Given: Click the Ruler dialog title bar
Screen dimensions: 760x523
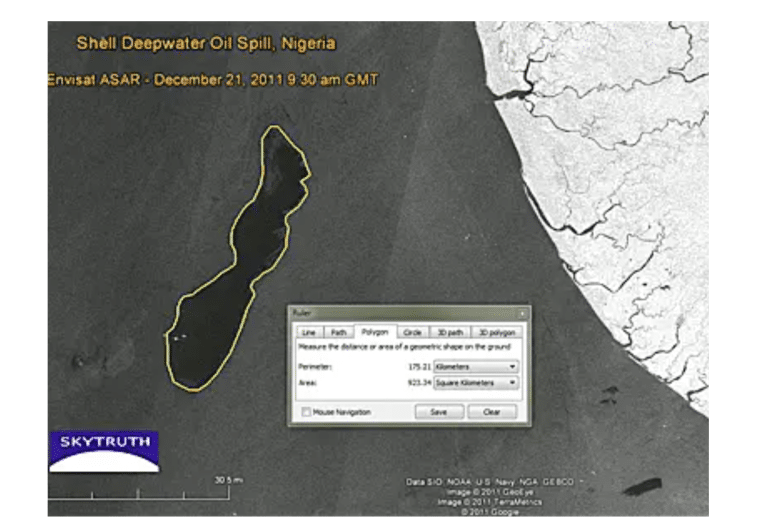Looking at the screenshot, I should 409,313.
